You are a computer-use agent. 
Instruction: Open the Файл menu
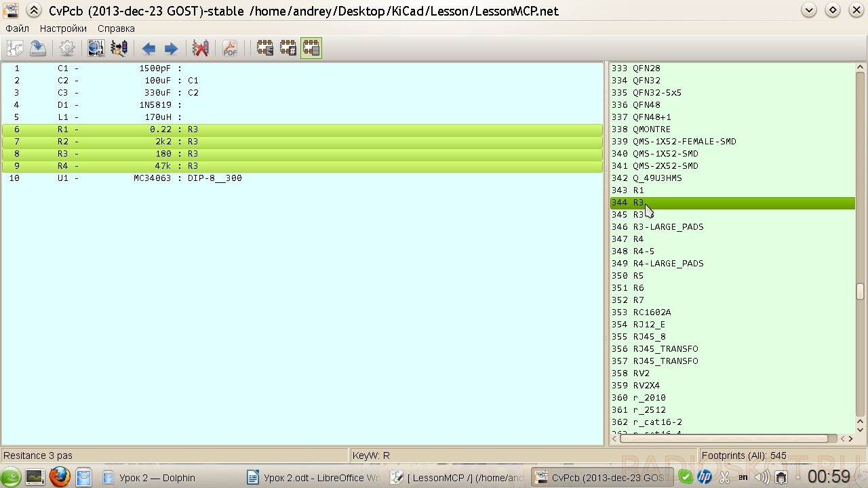[17, 28]
